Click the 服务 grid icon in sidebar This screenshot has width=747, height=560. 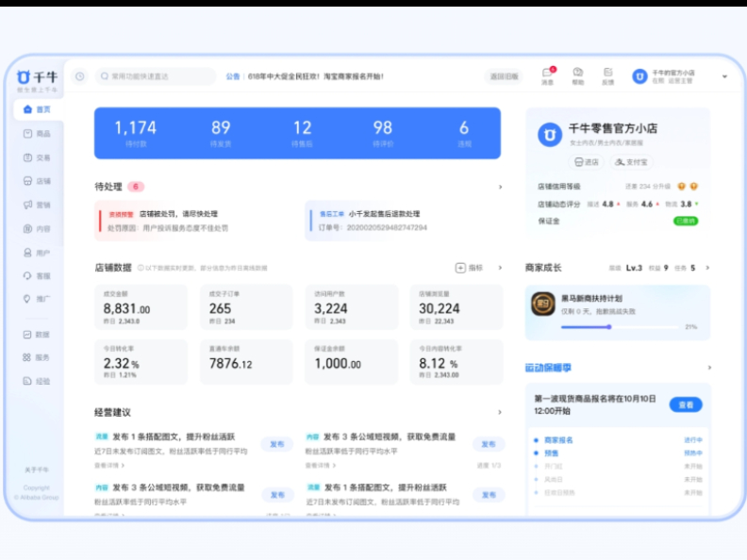tap(27, 357)
